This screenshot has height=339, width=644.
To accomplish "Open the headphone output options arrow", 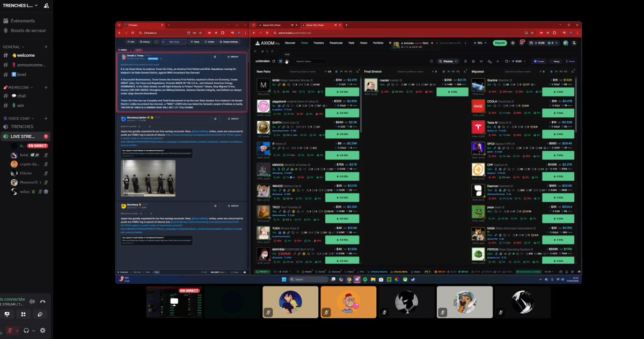I will [33, 330].
